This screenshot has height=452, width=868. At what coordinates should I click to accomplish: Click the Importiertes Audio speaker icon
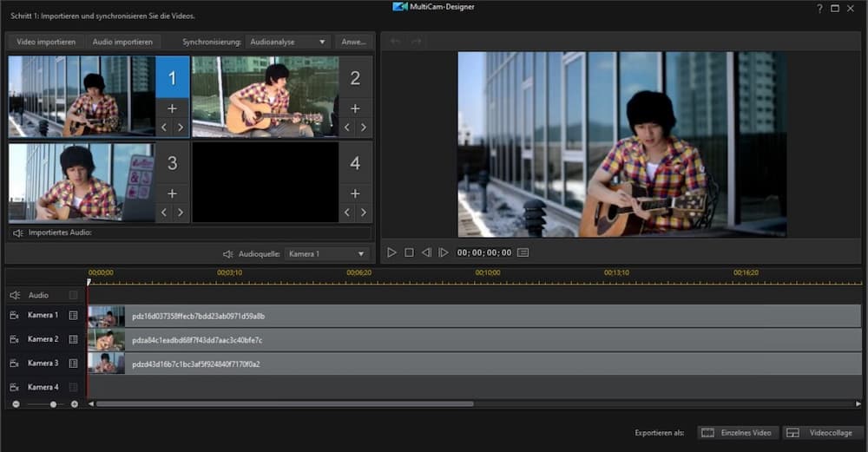point(18,233)
